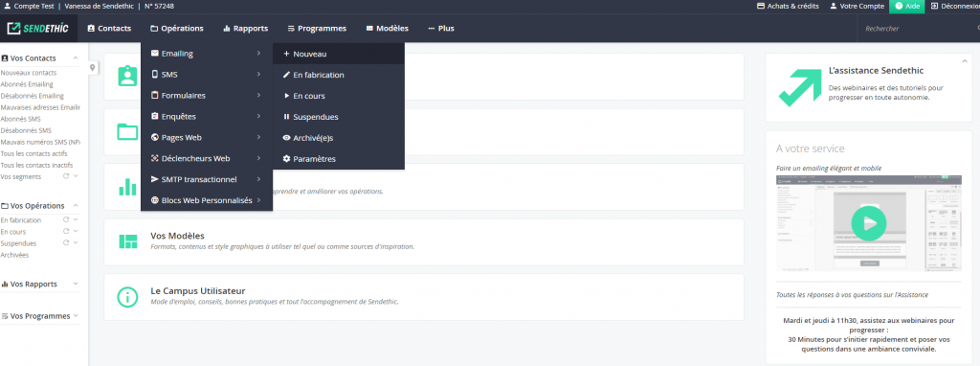Click the plus icon beside Nouveau
980x366 pixels.
286,54
